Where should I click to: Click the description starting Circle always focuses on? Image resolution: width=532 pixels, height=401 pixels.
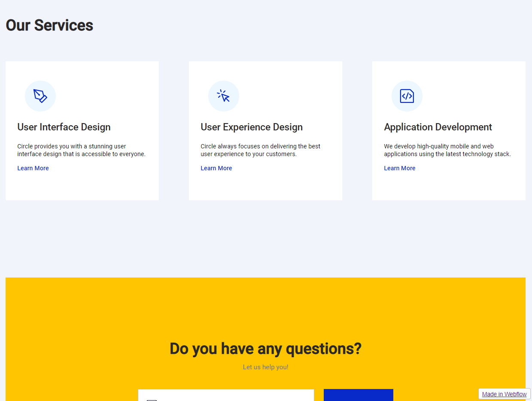pos(261,150)
